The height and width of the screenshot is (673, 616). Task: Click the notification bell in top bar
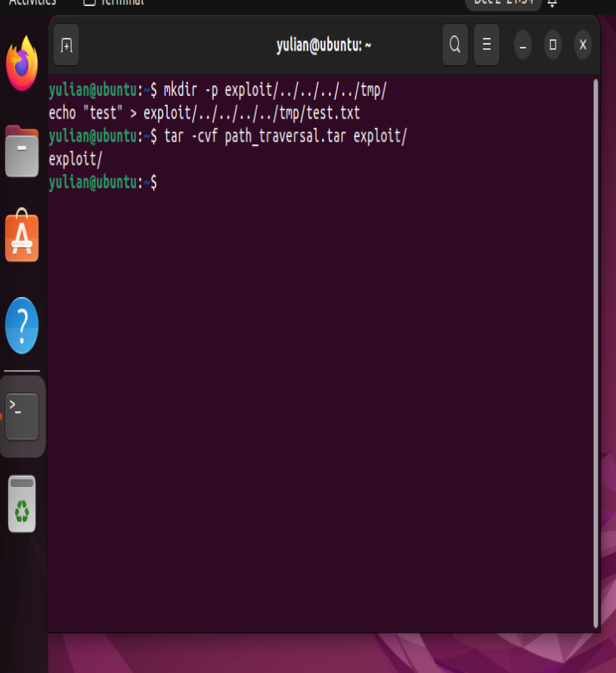pos(553,3)
